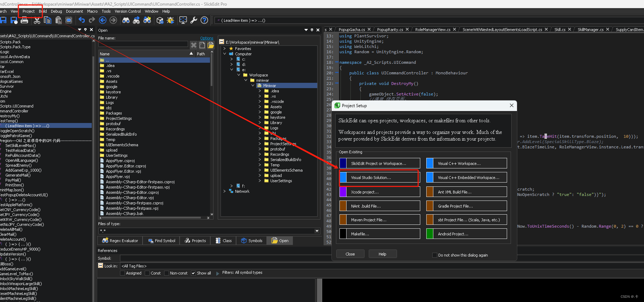Expand the d: drive node
The width and height of the screenshot is (644, 302).
(231, 64)
